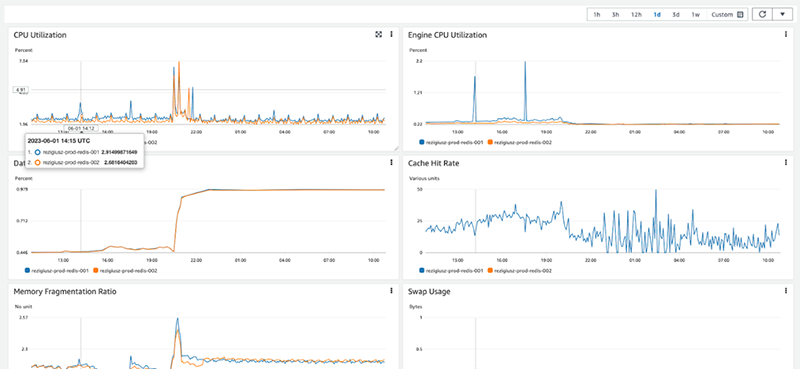The height and width of the screenshot is (369, 800).
Task: Open the Swap Usage widget actions menu
Action: (x=786, y=290)
